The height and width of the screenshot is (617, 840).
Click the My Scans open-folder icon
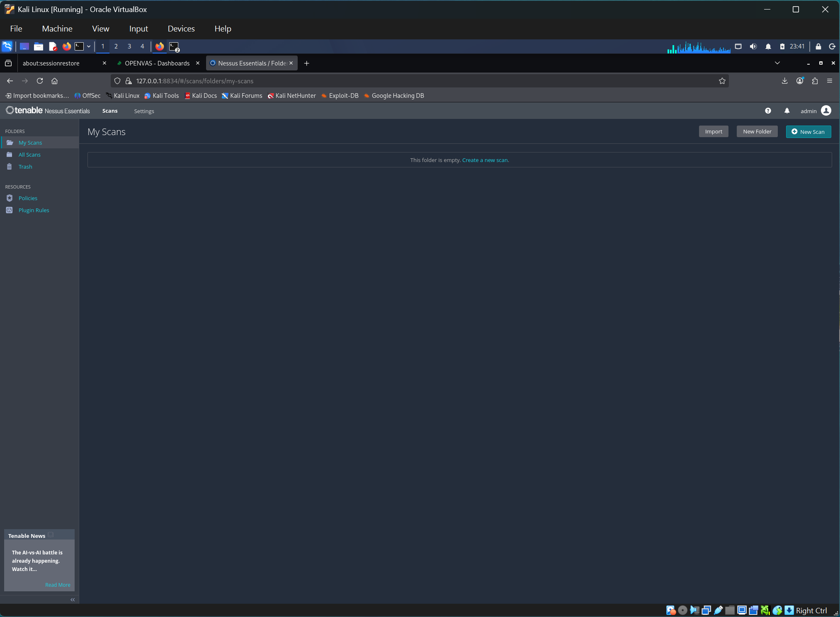tap(10, 143)
